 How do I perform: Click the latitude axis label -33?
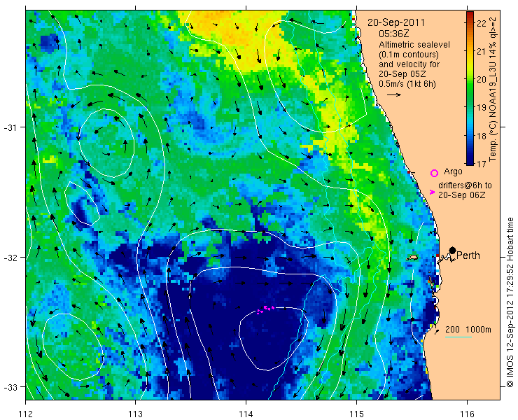coord(10,386)
